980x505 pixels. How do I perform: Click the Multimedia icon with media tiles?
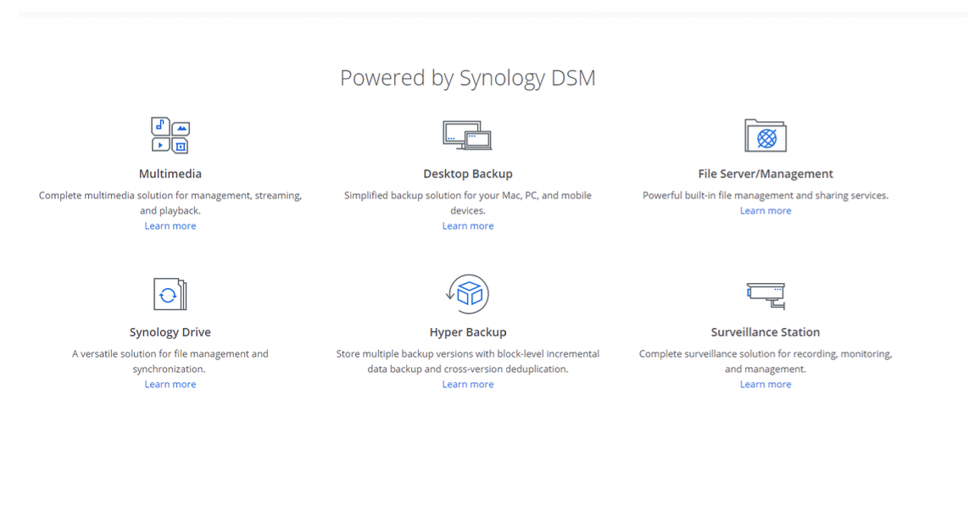pos(170,136)
